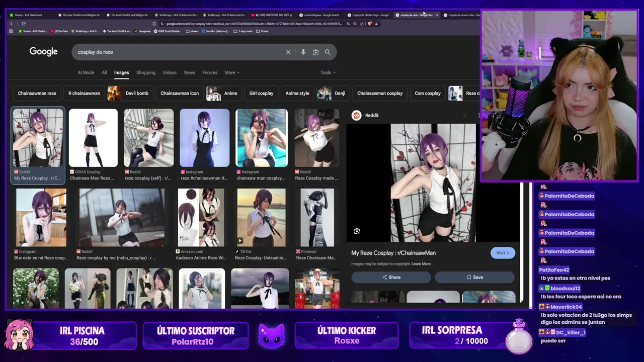Screen dimensions: 644x362
Task: Open the 7 days mods bookmark folder
Action: (x=243, y=31)
